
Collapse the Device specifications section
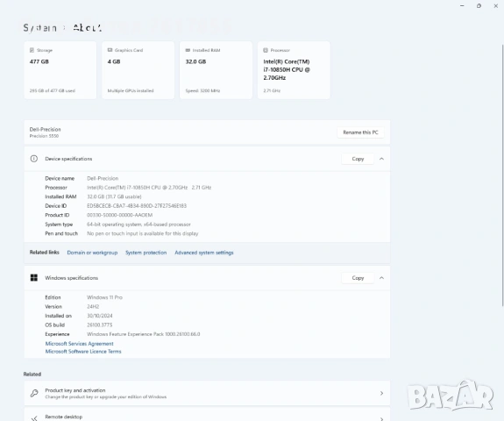(x=381, y=159)
